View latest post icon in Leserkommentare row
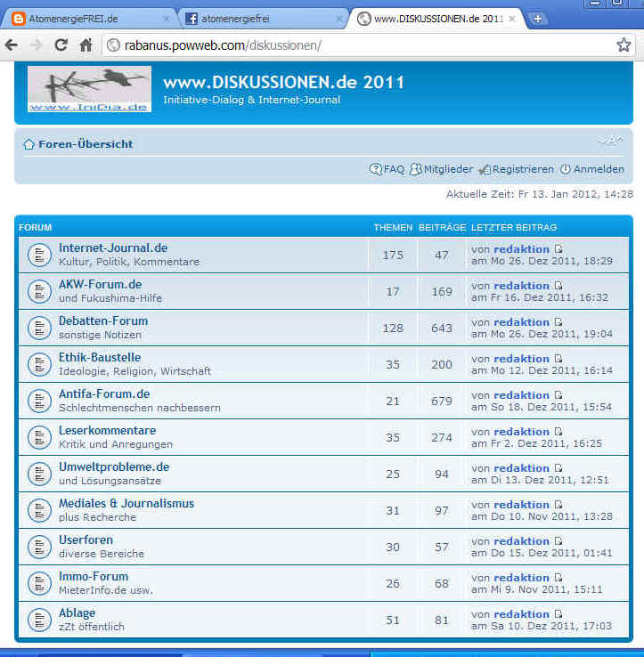Viewport: 644px width, 657px height. tap(558, 431)
